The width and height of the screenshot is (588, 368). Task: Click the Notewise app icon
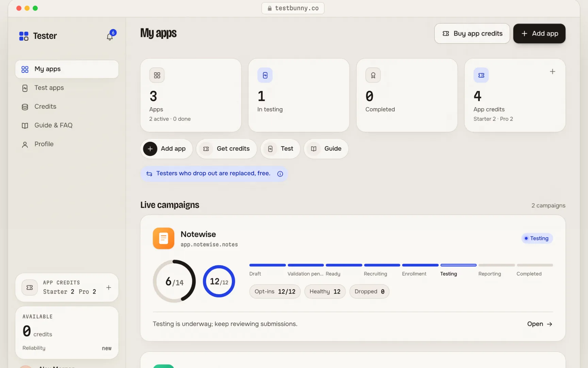pyautogui.click(x=163, y=238)
